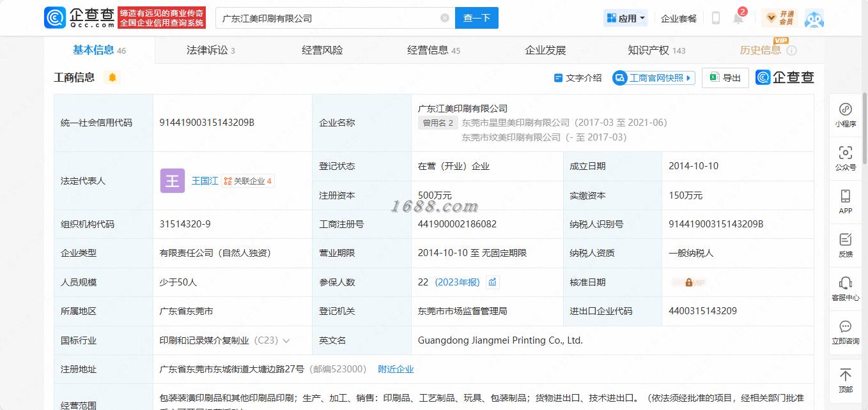Switch to 法律诉讼 tab

210,50
